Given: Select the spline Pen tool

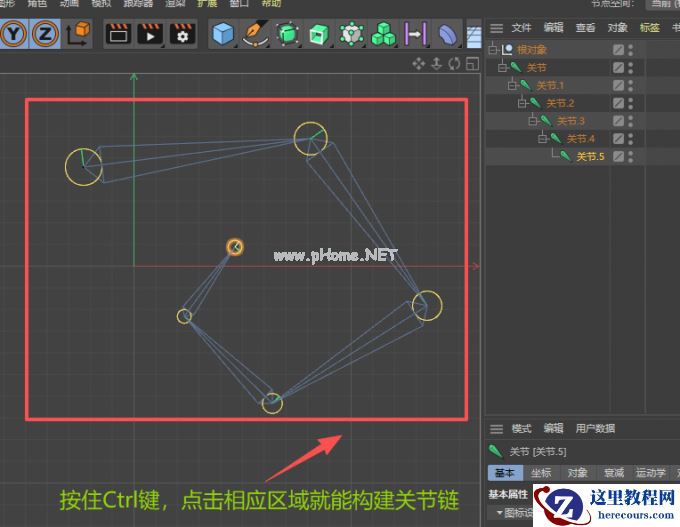Looking at the screenshot, I should [255, 34].
